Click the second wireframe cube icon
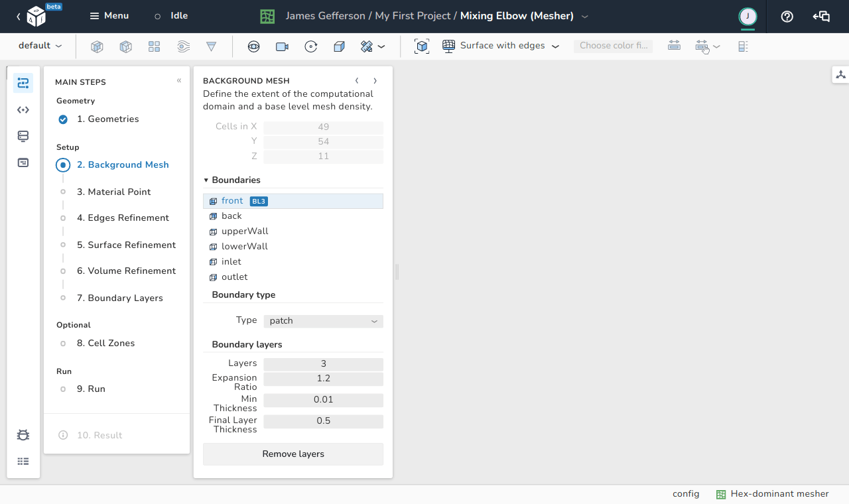Image resolution: width=849 pixels, height=504 pixels. pos(125,46)
